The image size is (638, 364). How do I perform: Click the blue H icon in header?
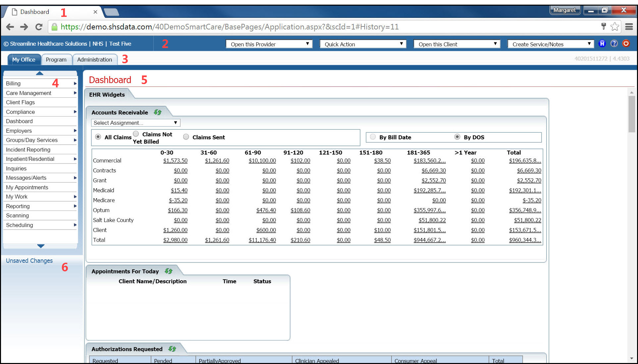(x=602, y=44)
